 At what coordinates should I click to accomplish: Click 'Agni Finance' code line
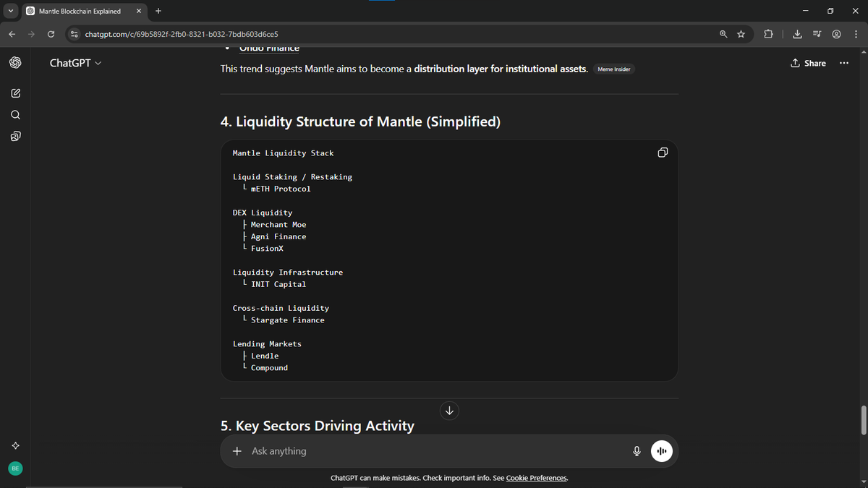click(x=278, y=236)
